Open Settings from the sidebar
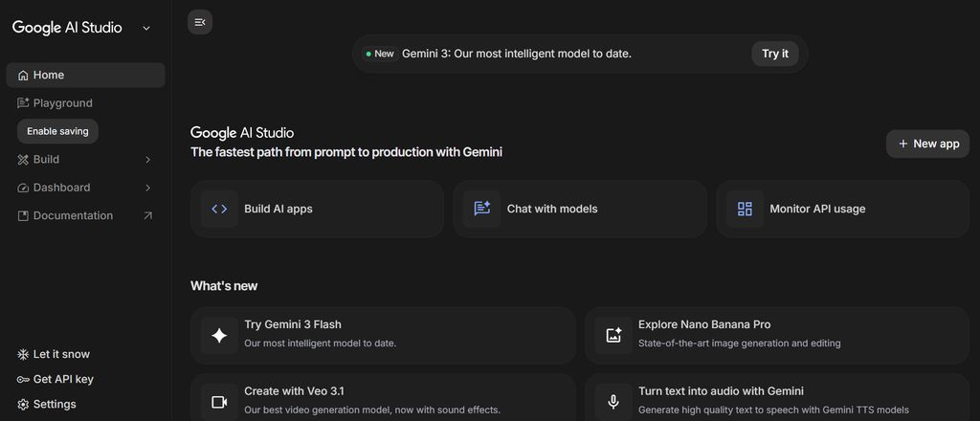The image size is (980, 421). coord(85,404)
